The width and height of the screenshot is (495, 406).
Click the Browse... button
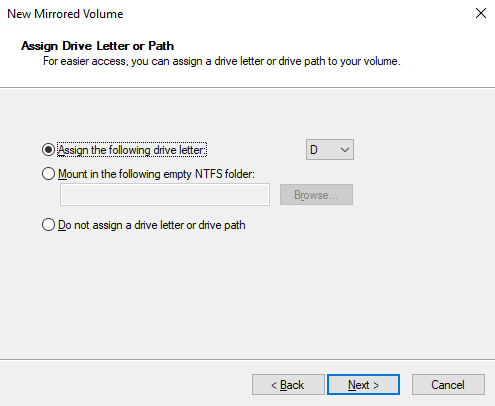point(316,195)
